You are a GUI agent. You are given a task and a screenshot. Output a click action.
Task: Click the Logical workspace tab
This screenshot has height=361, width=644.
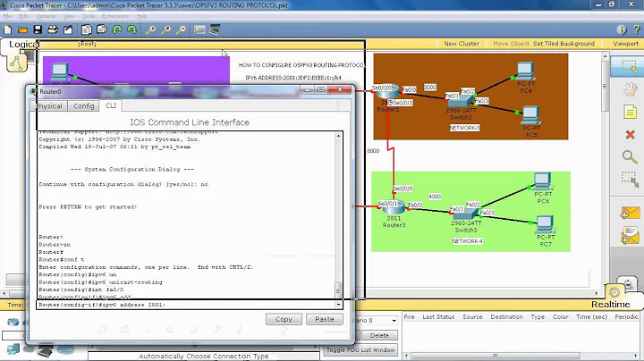[23, 45]
